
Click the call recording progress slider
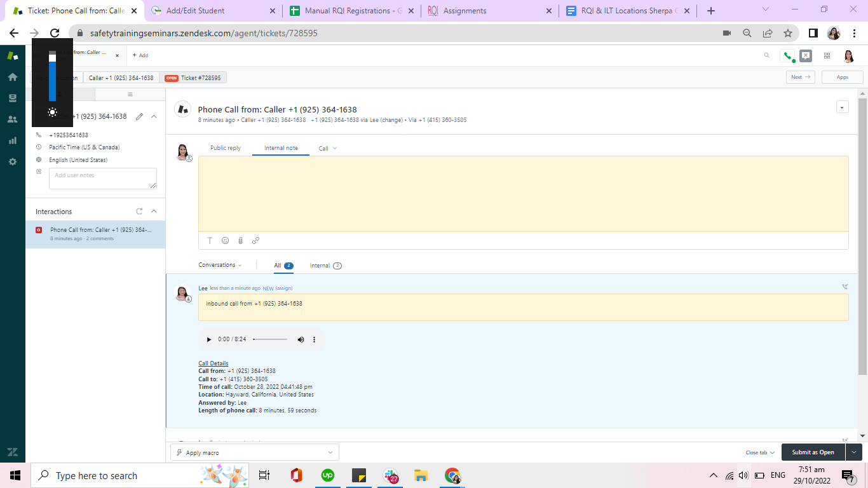(x=270, y=339)
